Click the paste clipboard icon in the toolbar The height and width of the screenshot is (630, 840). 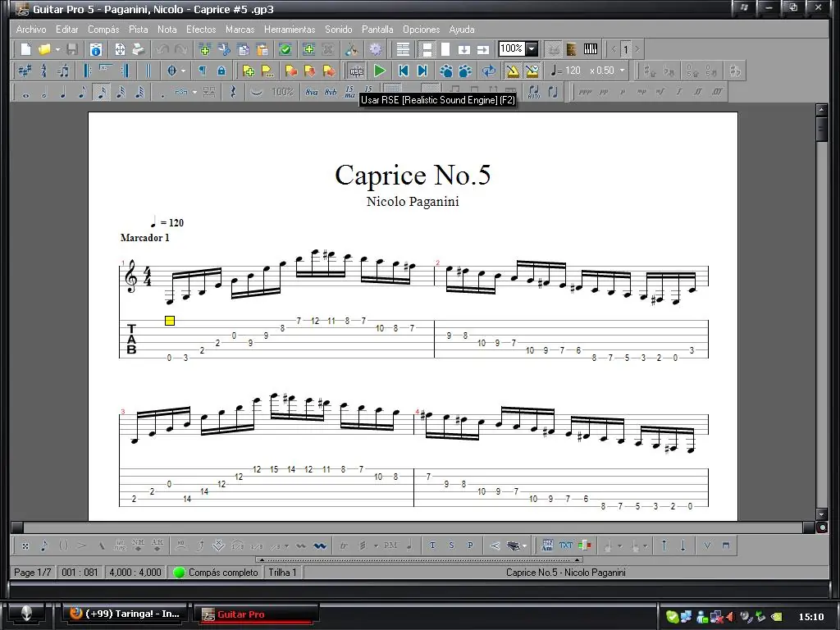pyautogui.click(x=262, y=49)
